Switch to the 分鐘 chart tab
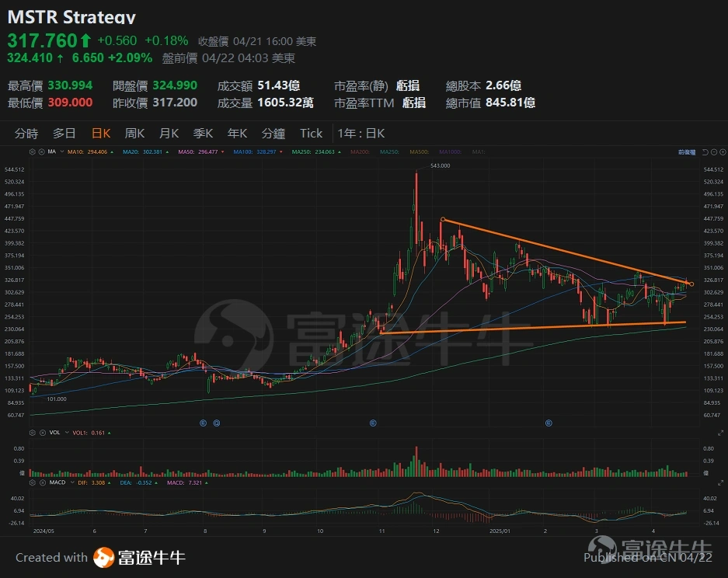Image resolution: width=728 pixels, height=578 pixels. point(273,134)
